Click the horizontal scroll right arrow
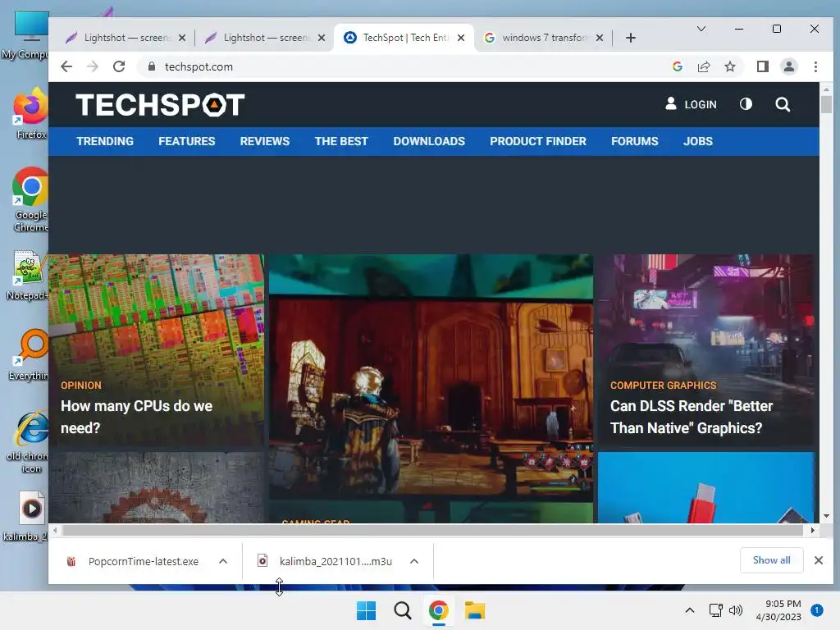Image resolution: width=840 pixels, height=630 pixels. (x=812, y=531)
